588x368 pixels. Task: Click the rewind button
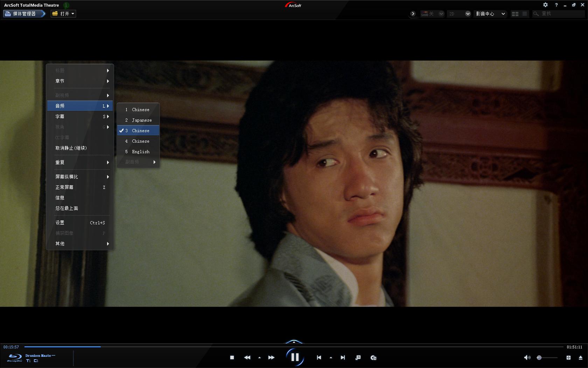tap(247, 357)
